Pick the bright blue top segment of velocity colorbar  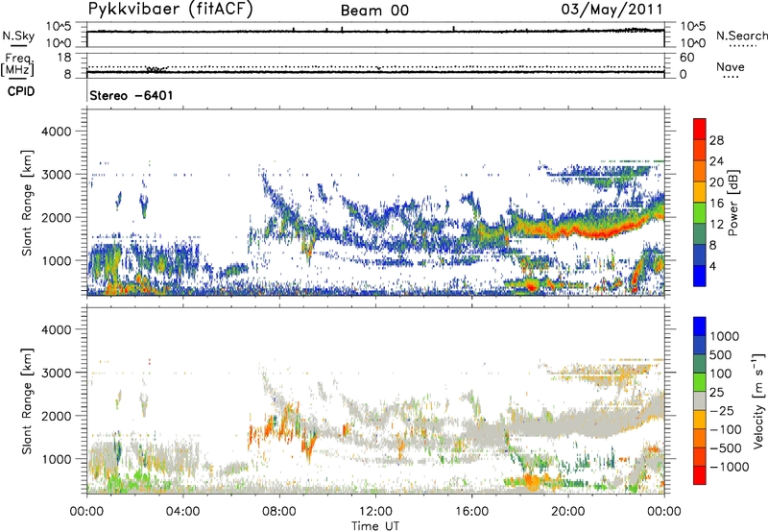tap(700, 326)
